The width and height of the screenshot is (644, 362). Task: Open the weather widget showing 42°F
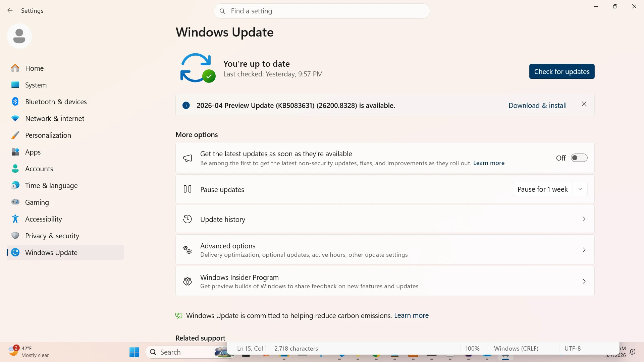[x=29, y=352]
